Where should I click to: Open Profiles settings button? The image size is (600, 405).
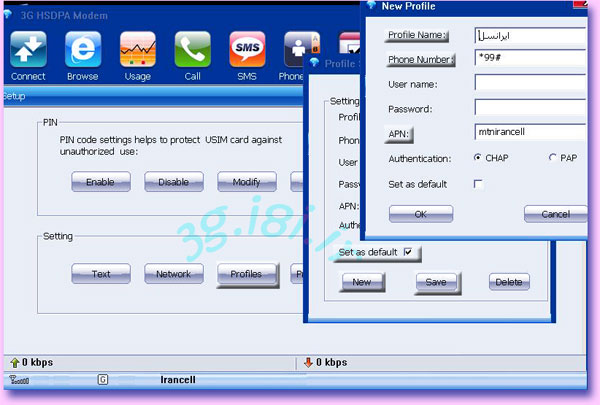click(x=247, y=274)
